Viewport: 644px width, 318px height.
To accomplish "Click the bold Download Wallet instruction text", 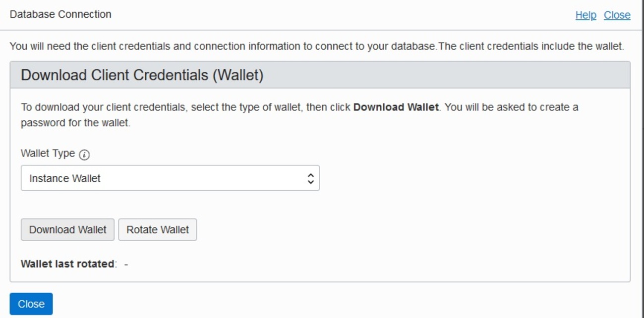I will [396, 107].
